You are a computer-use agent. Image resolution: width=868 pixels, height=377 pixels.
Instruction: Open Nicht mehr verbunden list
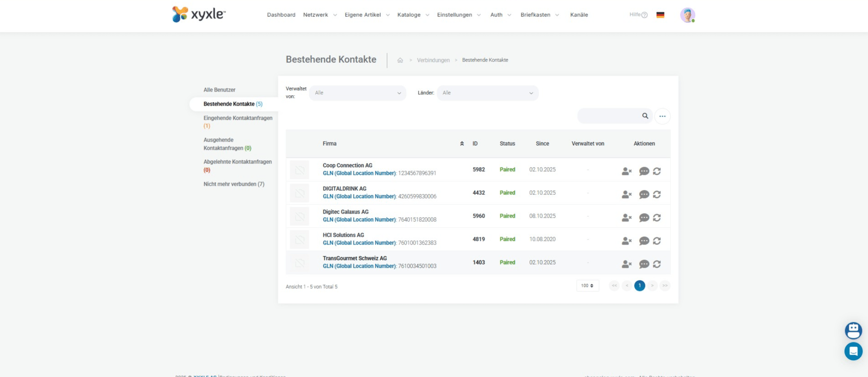(233, 184)
